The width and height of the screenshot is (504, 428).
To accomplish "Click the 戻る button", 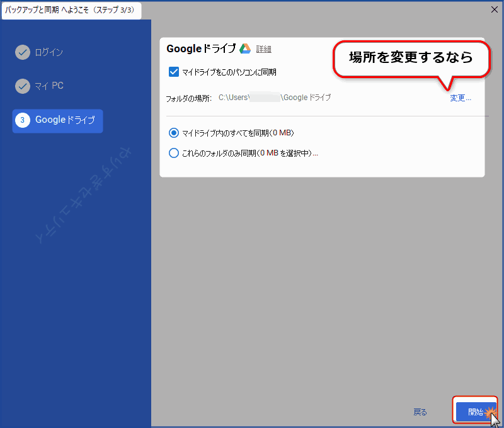I will [420, 412].
